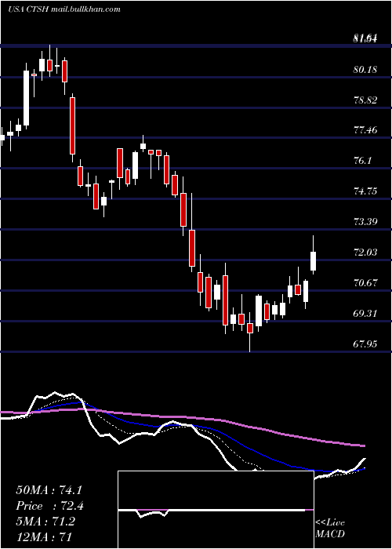Viewport: 392px width, 549px height.
Task: Click the '12MA : 71' readout
Action: tap(44, 536)
